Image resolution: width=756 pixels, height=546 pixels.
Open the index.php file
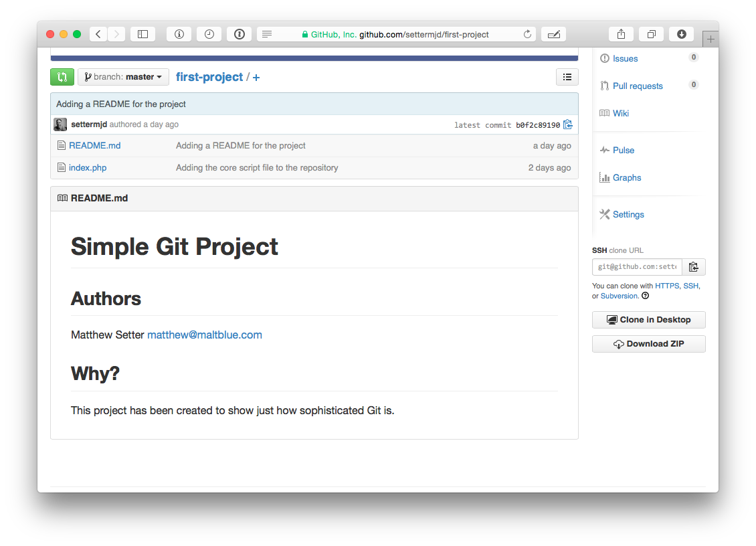click(87, 167)
